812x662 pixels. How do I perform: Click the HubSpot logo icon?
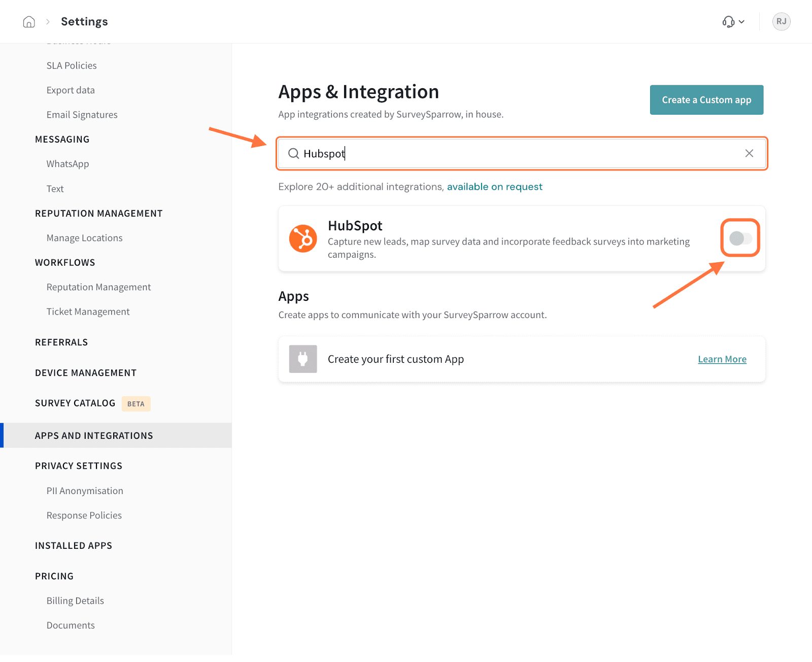tap(303, 238)
